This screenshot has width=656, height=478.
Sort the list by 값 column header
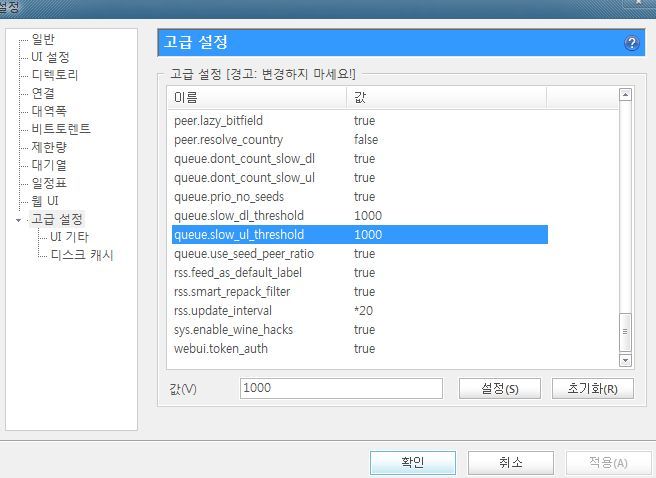446,98
